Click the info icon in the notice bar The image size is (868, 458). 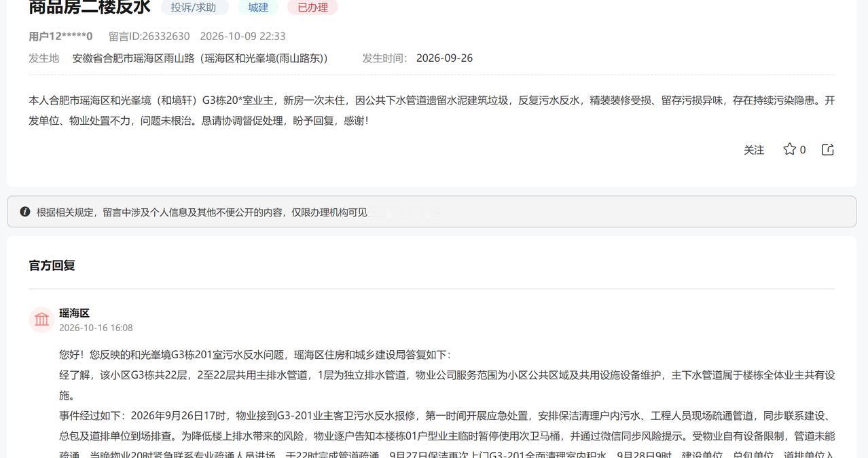pos(25,212)
